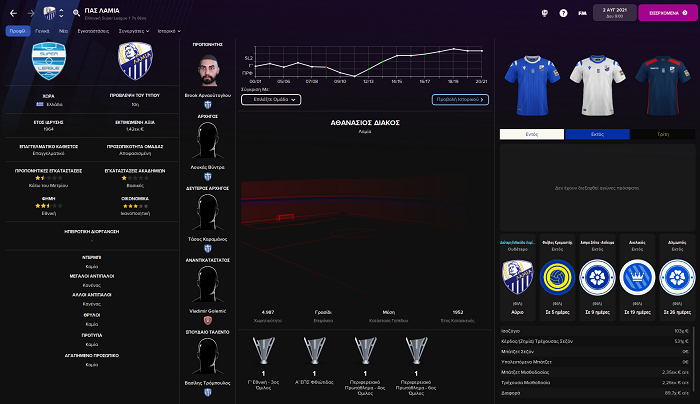This screenshot has width=700, height=404.
Task: Expand the Ιστορικό dropdown tab
Action: (x=169, y=31)
